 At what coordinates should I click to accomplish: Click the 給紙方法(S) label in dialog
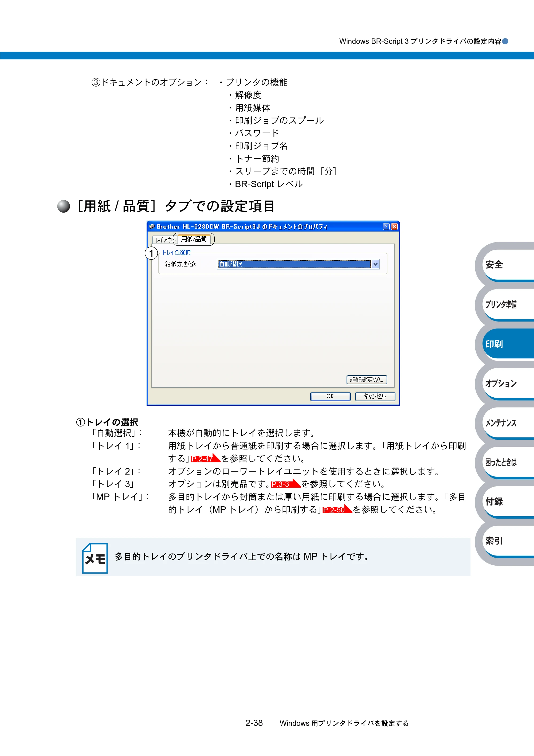pos(180,264)
